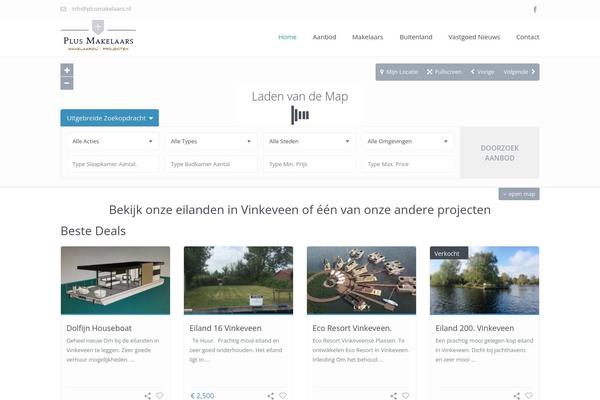
Task: Open the Alle Steden dropdown
Action: 309,141
